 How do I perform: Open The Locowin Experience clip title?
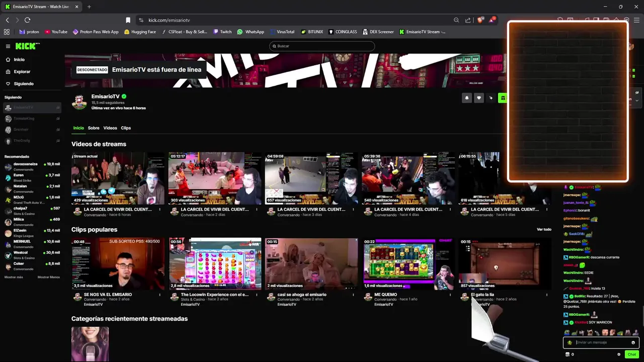tap(215, 295)
